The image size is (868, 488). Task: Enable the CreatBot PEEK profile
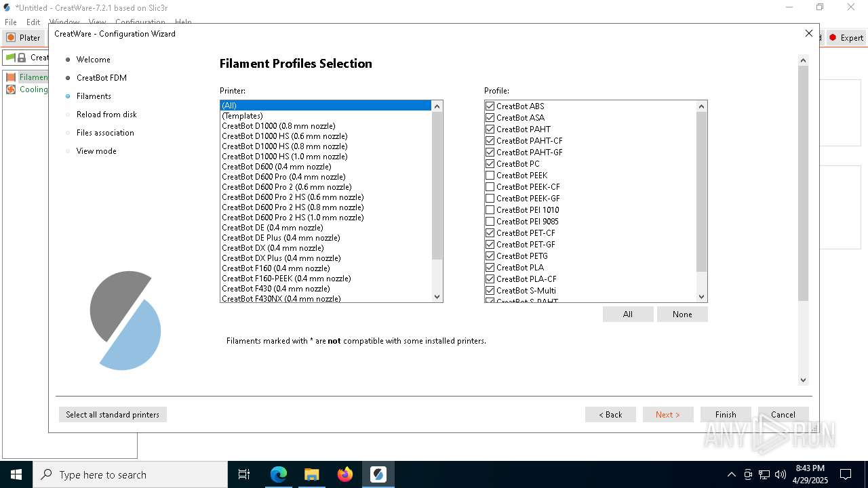tap(490, 176)
